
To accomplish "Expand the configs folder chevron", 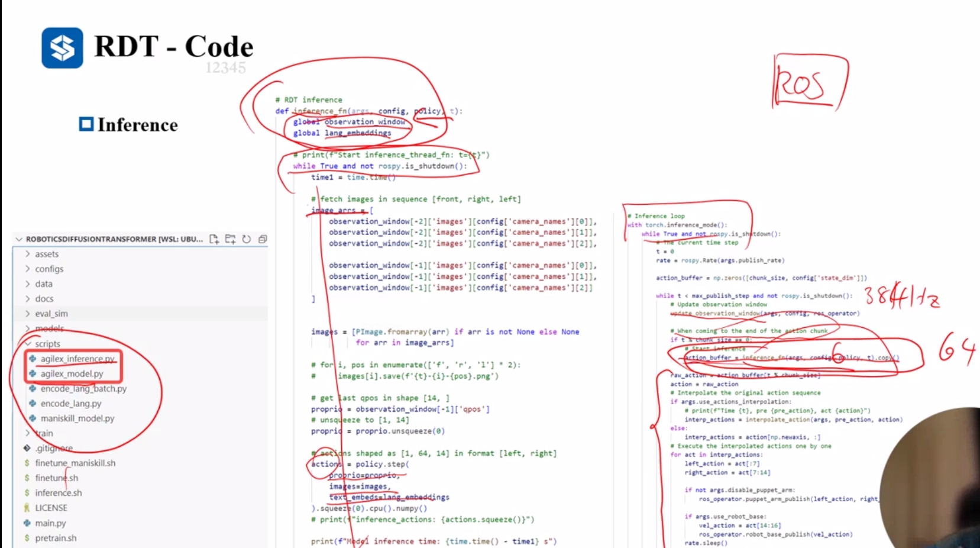I will click(x=27, y=269).
